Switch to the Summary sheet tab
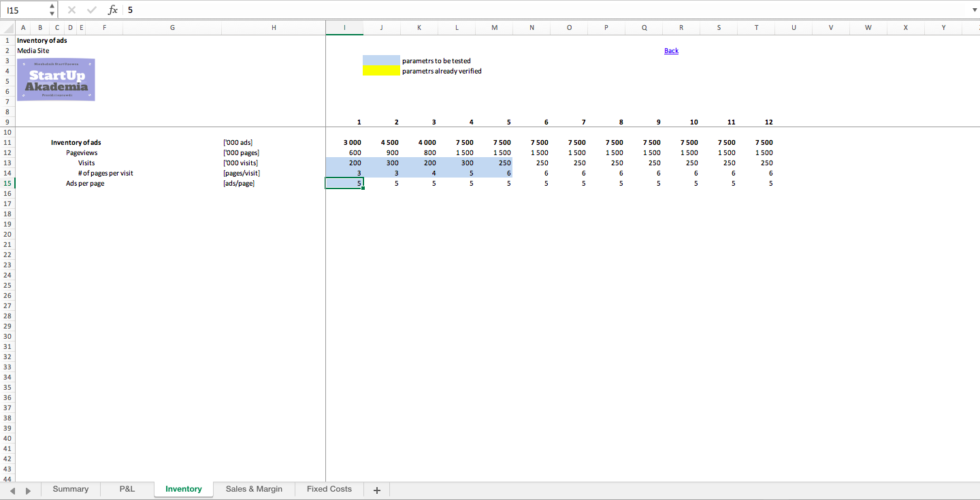980x500 pixels. [x=71, y=489]
